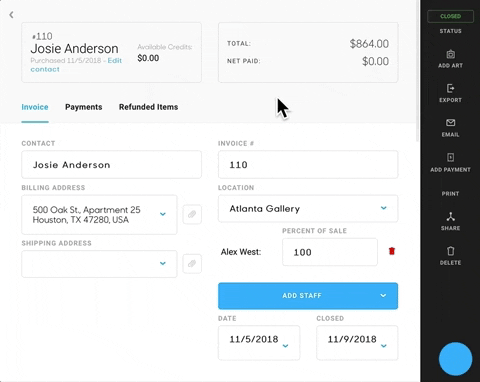The width and height of the screenshot is (480, 382).
Task: Switch to the Invoice tab
Action: coord(35,107)
